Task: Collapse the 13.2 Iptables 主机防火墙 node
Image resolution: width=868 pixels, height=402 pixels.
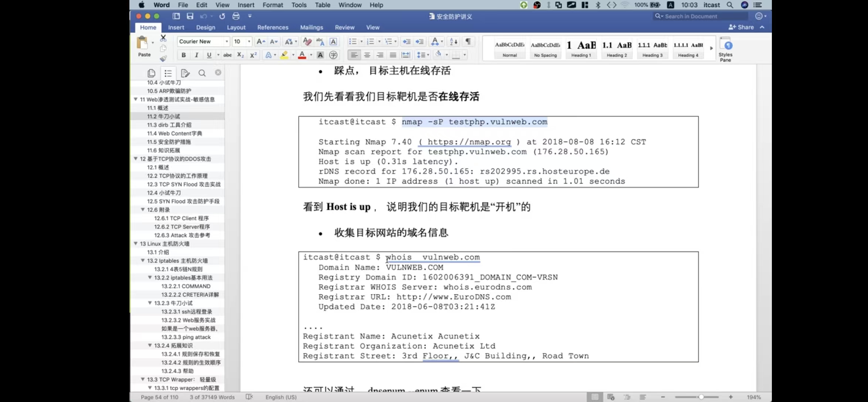Action: click(x=143, y=261)
